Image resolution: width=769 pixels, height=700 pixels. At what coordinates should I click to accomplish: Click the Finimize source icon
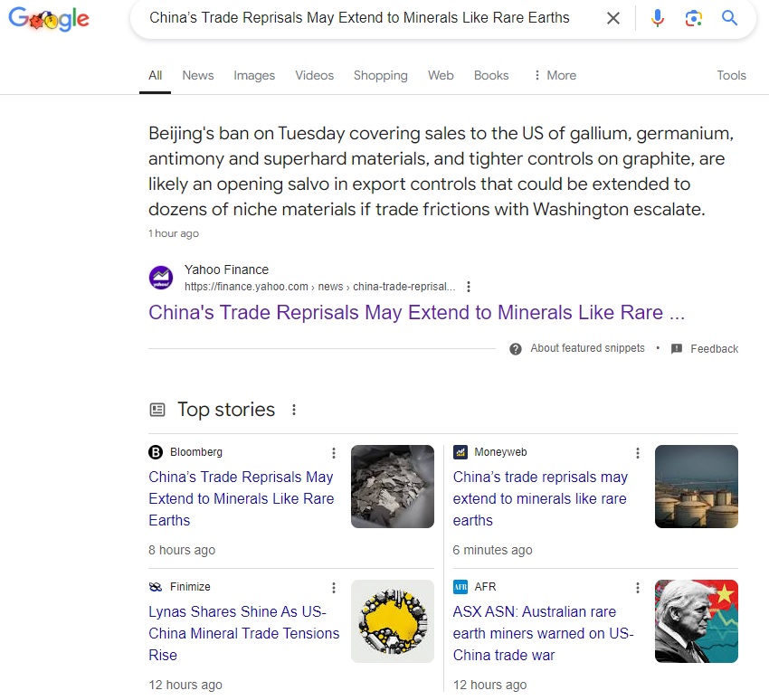click(156, 587)
